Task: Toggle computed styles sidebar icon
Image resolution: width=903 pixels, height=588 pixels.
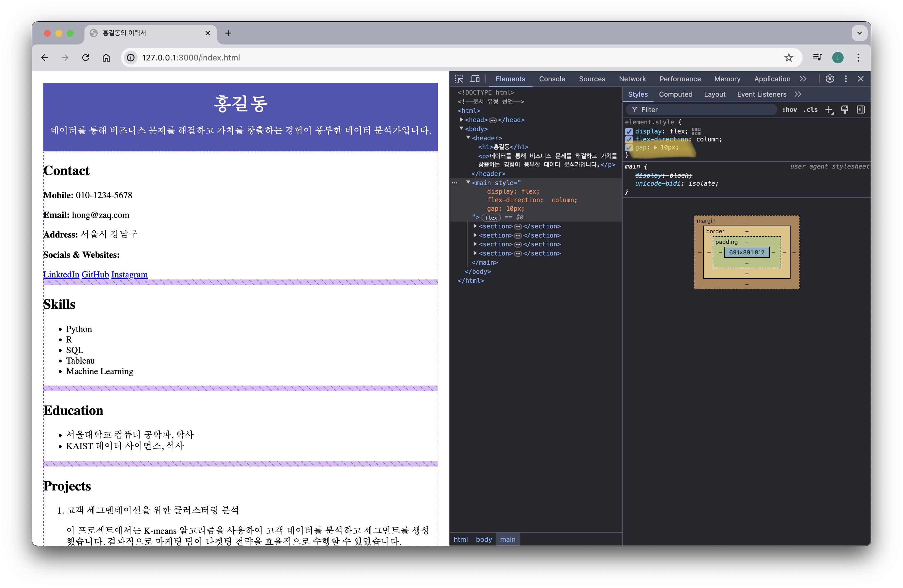Action: 860,110
